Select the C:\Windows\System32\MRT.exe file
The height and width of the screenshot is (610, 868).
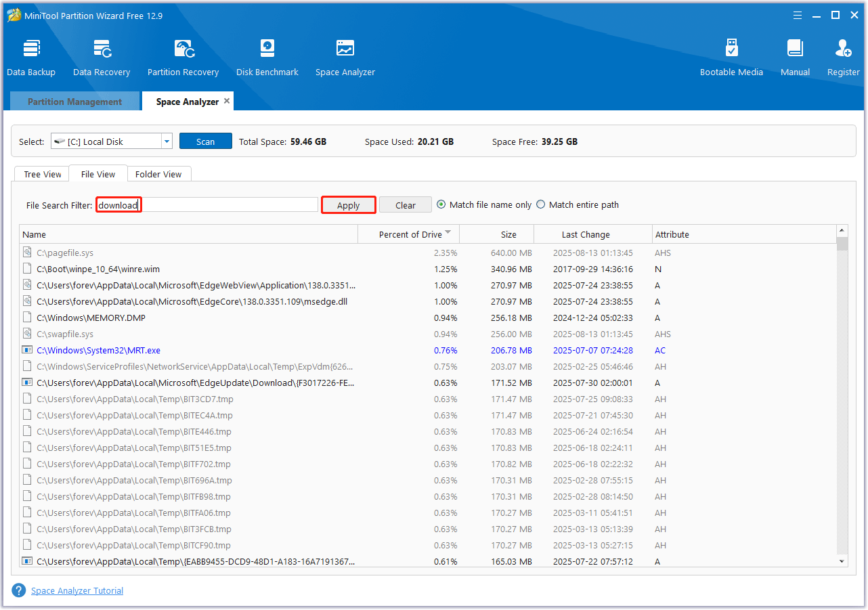tap(428, 350)
